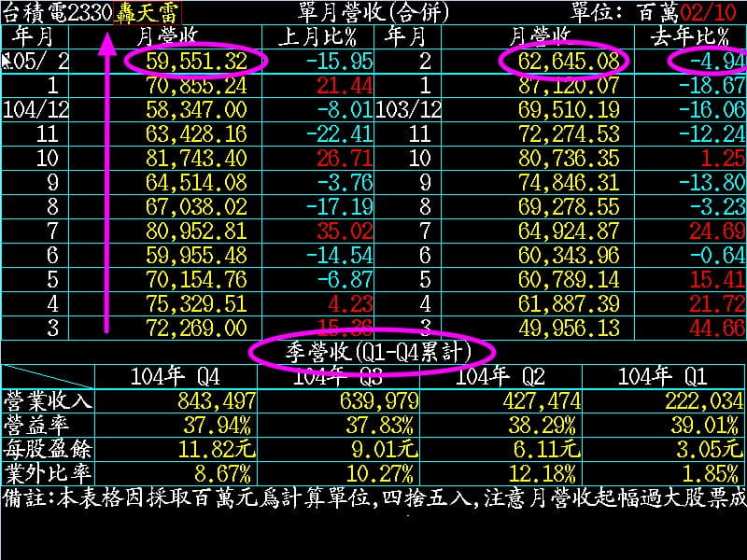This screenshot has height=560, width=747.
Task: Click the yellow-boxed 轟天雷 label
Action: pos(148,13)
